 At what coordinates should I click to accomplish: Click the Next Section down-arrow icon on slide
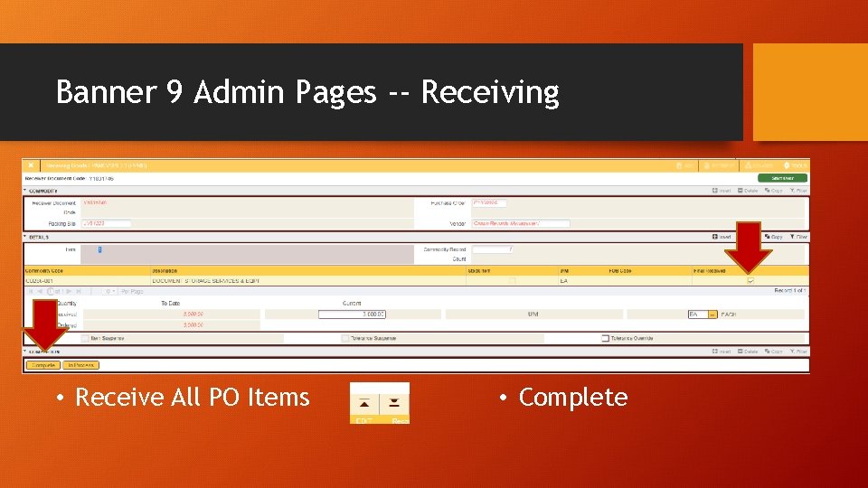point(394,403)
